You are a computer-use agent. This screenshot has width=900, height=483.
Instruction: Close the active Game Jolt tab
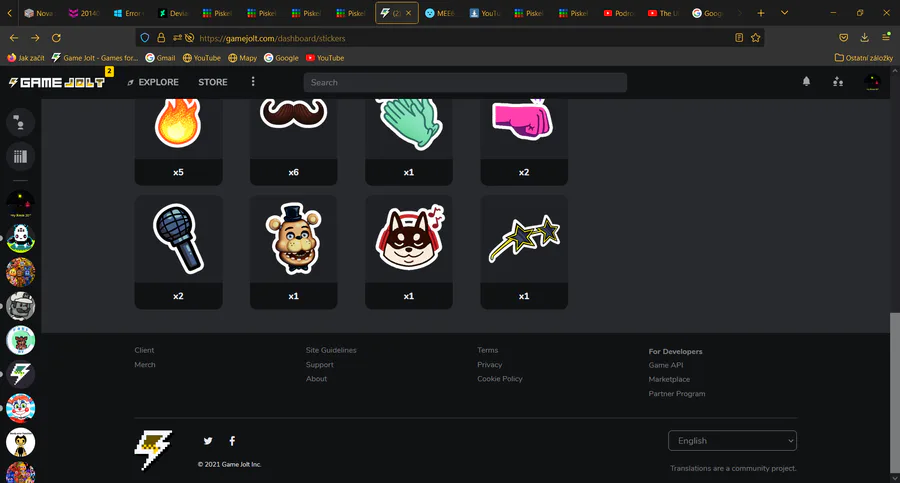(x=409, y=13)
